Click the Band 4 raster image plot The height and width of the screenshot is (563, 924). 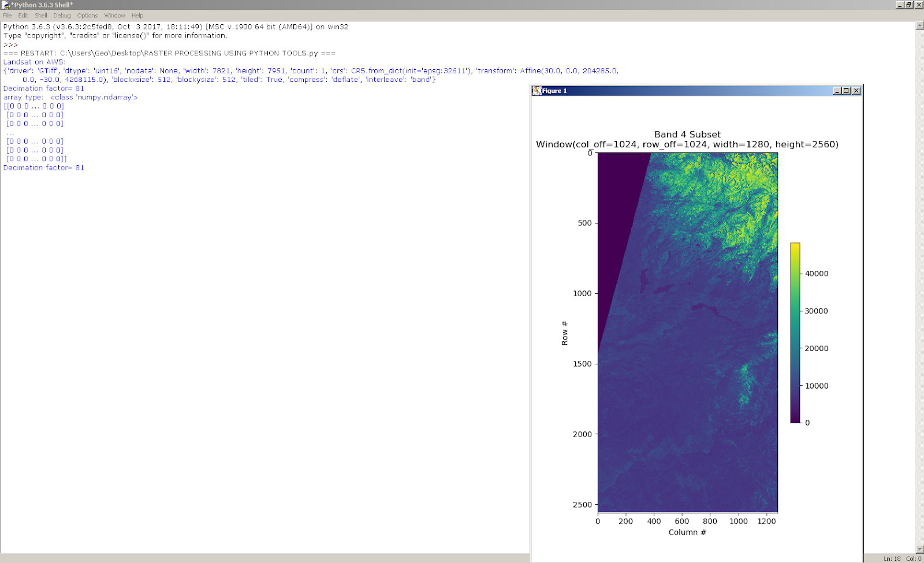point(687,332)
